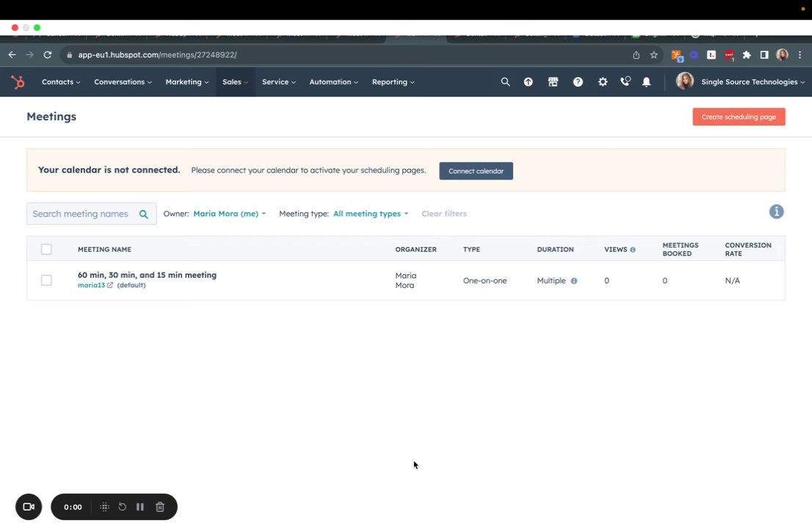Toggle the browser side panel icon
812x529 pixels.
(764, 55)
